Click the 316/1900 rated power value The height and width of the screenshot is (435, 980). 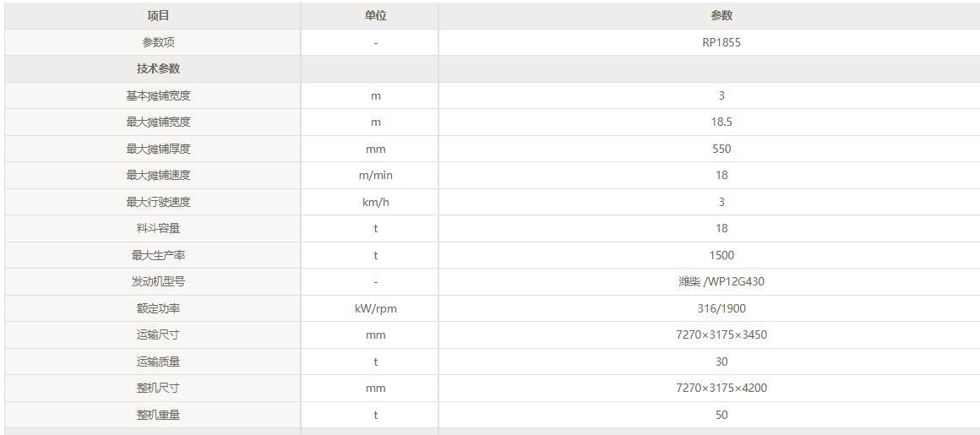(x=721, y=308)
